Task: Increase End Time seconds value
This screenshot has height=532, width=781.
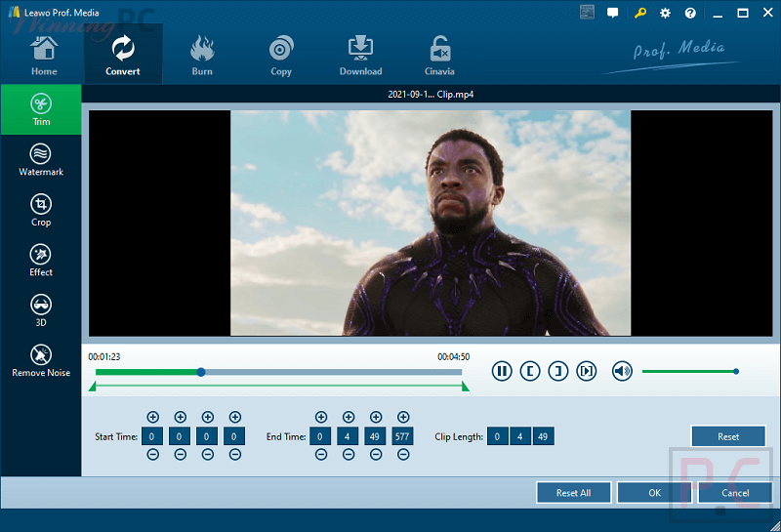Action: point(376,417)
